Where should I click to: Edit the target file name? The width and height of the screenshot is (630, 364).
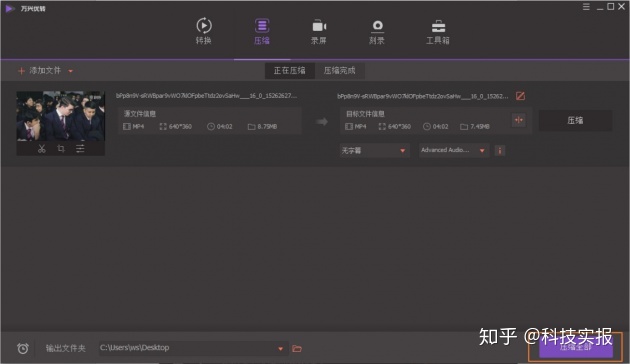coord(520,96)
